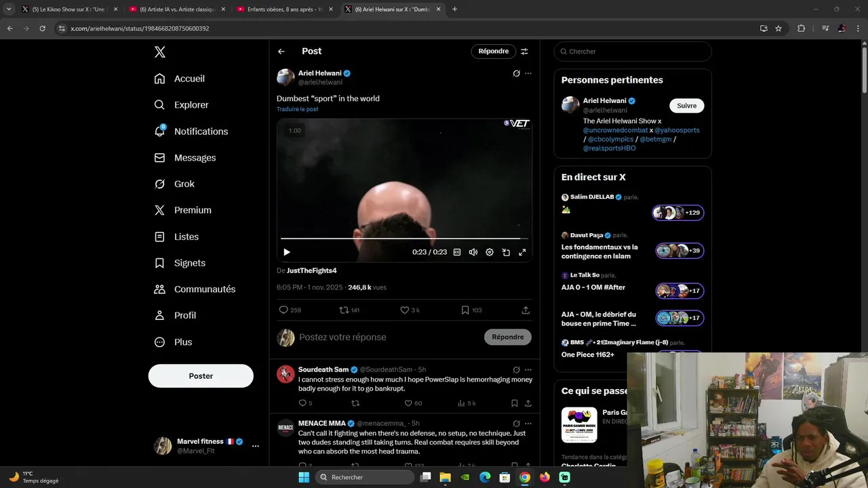
Task: Reload the page
Action: pyautogui.click(x=42, y=28)
